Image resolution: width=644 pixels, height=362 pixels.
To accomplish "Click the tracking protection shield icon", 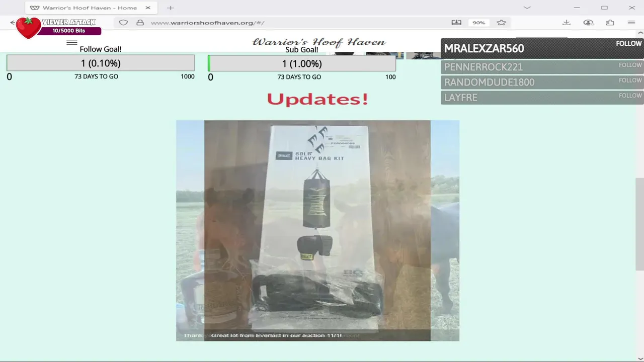I will [123, 23].
